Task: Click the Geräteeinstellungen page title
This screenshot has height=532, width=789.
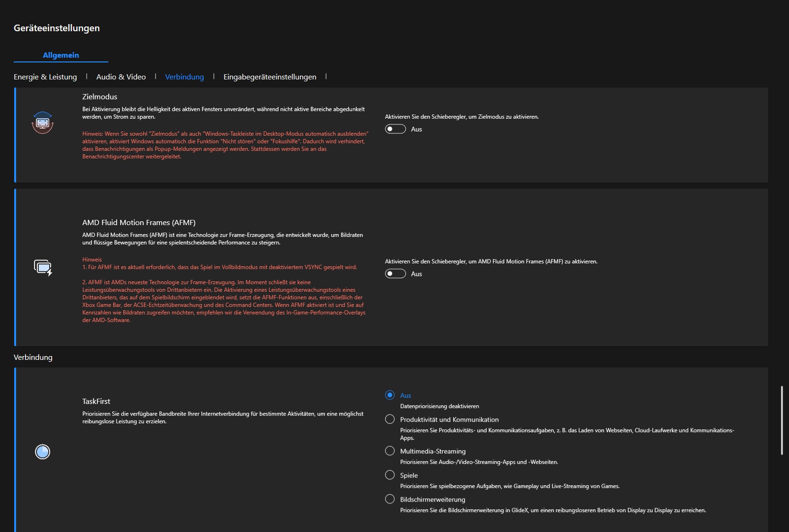Action: [57, 28]
